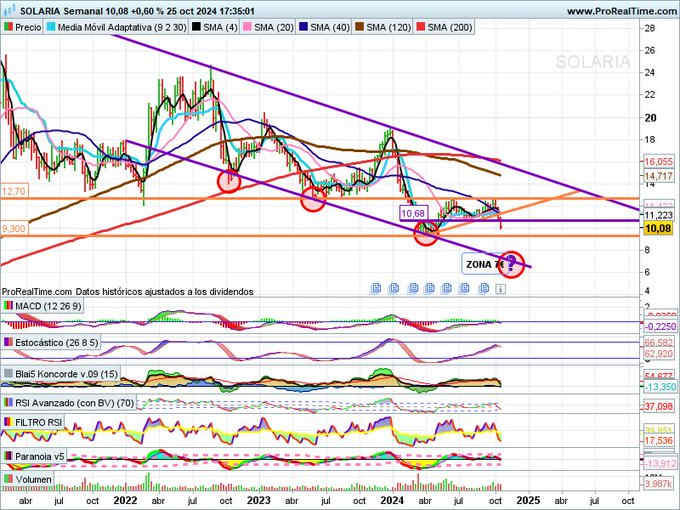Click the RSI Avanzado (con BV) indicator icon
The height and width of the screenshot is (510, 680).
click(x=8, y=403)
